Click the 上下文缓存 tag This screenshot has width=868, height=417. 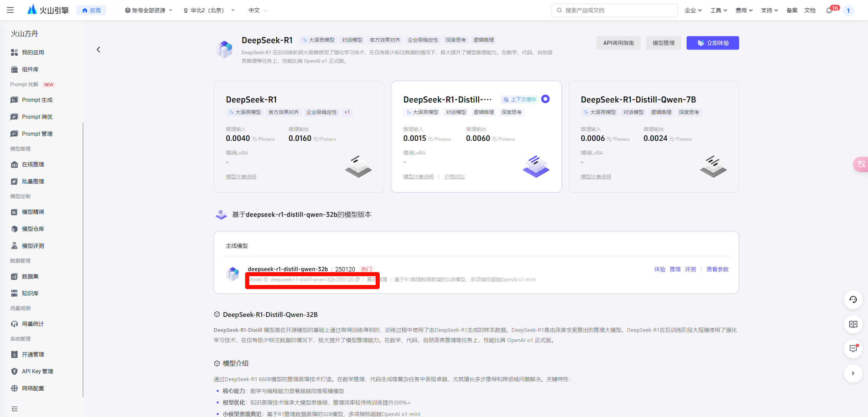[520, 99]
